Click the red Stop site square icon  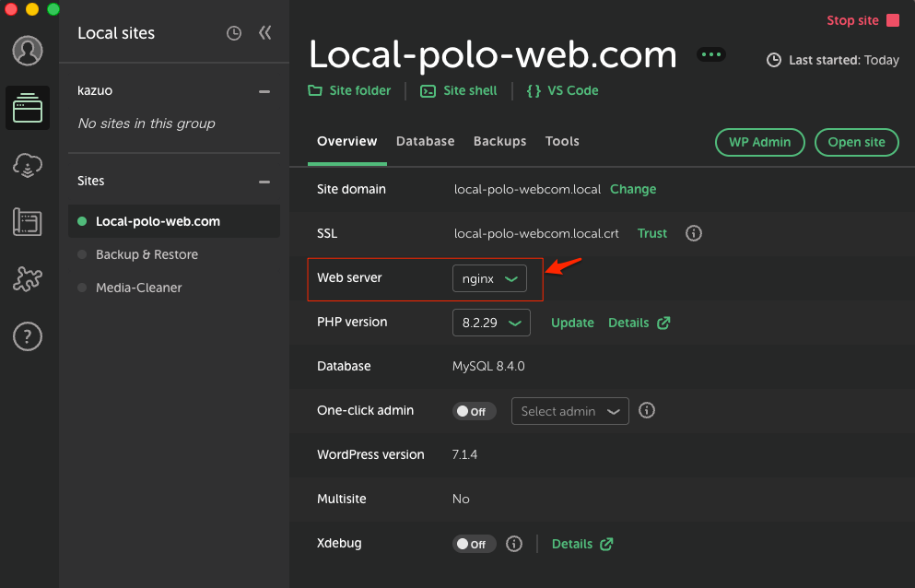tap(893, 20)
